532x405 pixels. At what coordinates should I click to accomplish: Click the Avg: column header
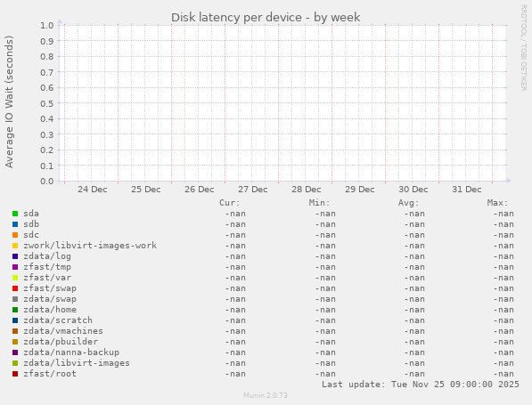coord(408,203)
